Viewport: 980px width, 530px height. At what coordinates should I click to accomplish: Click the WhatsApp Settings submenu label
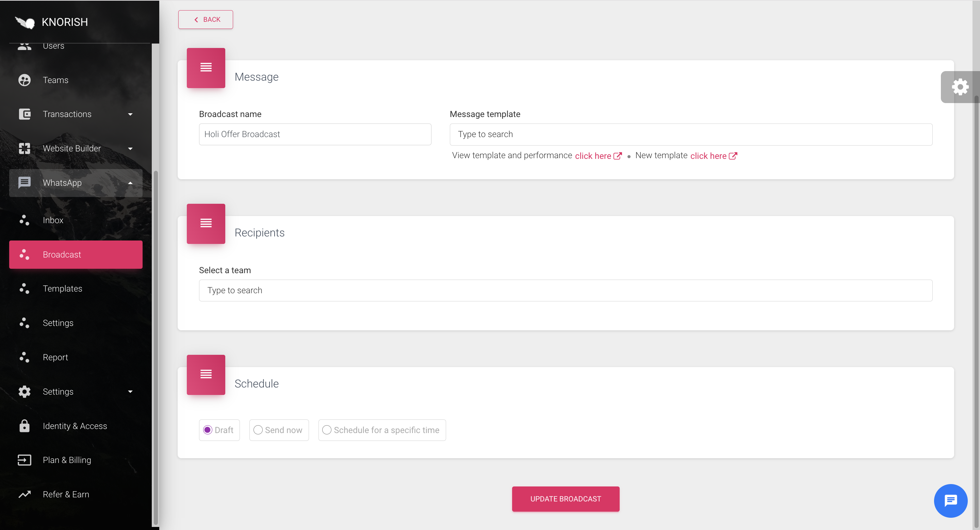(x=58, y=323)
